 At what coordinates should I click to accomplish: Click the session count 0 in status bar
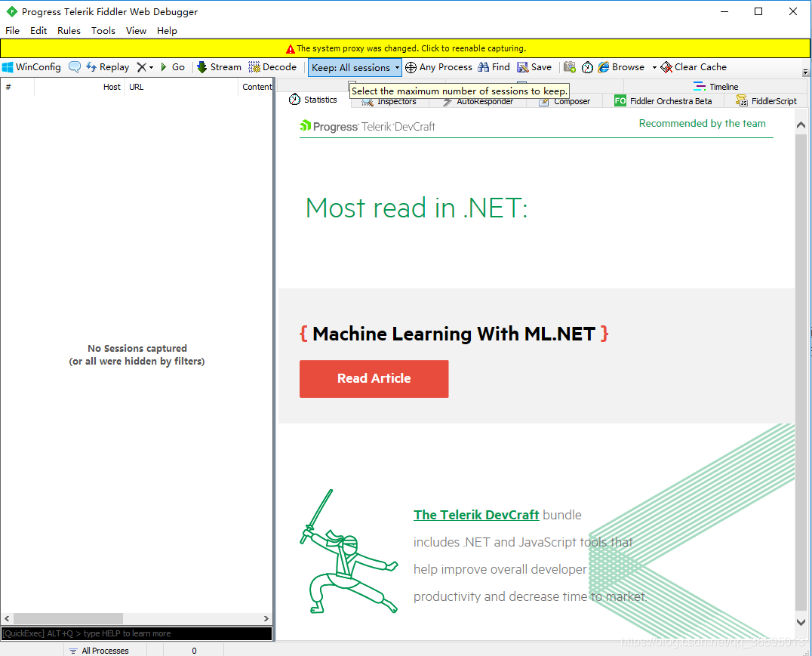pos(194,650)
